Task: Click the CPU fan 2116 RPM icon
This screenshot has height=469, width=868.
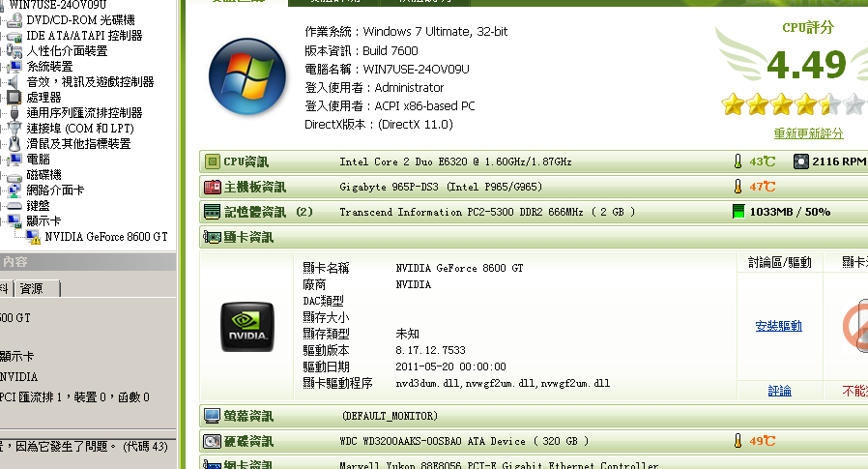Action: click(x=800, y=161)
